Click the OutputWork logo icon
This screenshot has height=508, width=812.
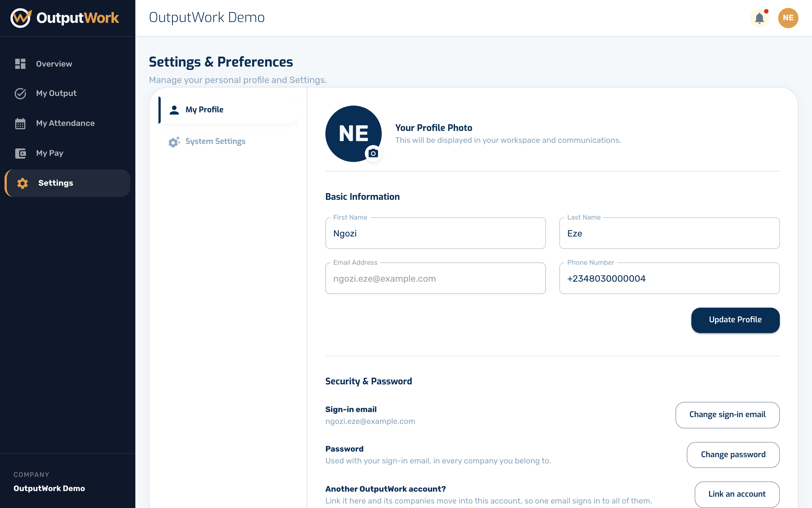pos(21,18)
